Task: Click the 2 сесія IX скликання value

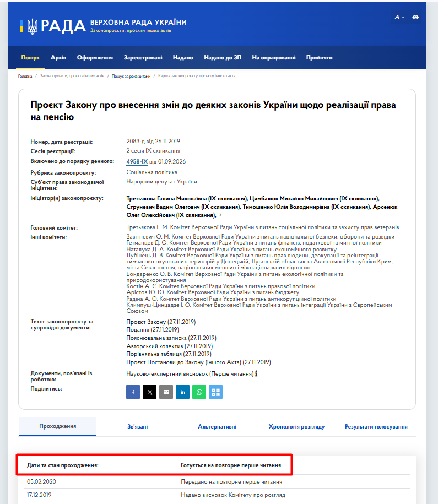Action: click(x=153, y=151)
